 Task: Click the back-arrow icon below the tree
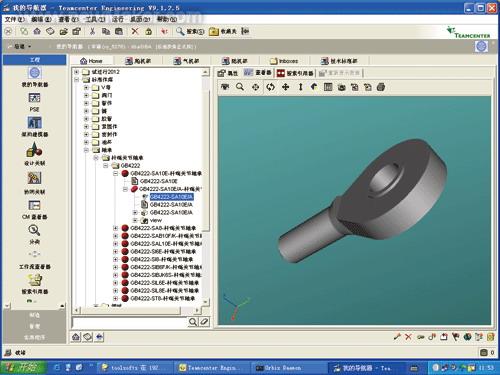click(99, 337)
